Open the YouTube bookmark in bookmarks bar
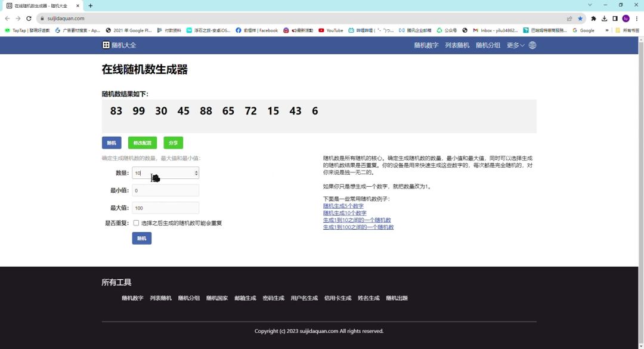The height and width of the screenshot is (349, 644). tap(331, 30)
